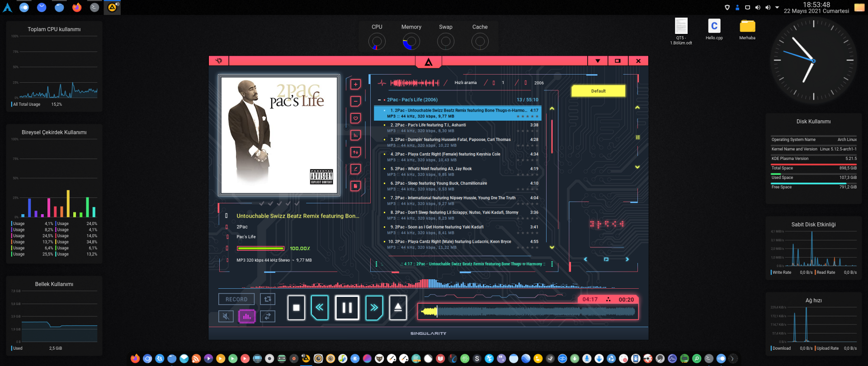Screen dimensions: 868x366
Task: Open the center triangle main menu
Action: click(x=429, y=62)
